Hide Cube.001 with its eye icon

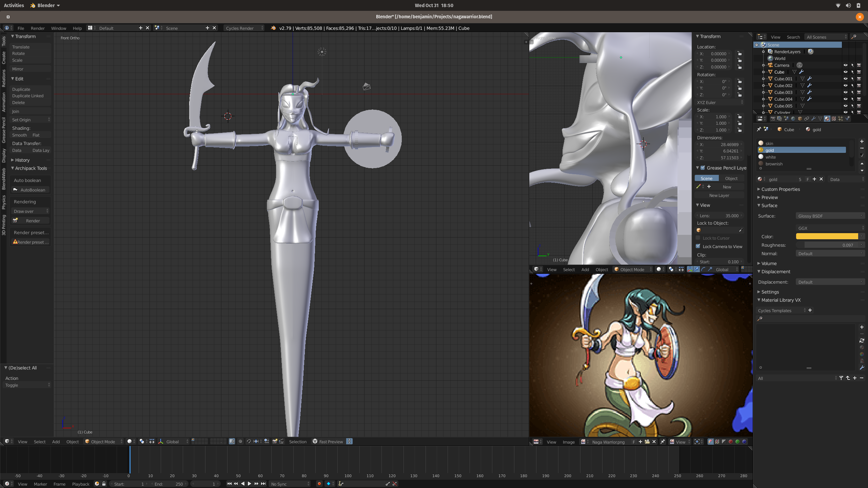click(x=845, y=79)
